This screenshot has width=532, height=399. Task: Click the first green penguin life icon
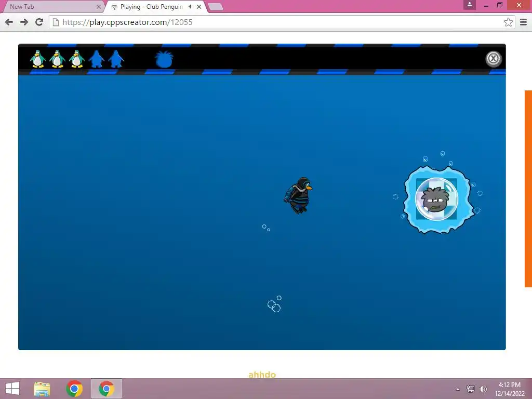(x=37, y=59)
